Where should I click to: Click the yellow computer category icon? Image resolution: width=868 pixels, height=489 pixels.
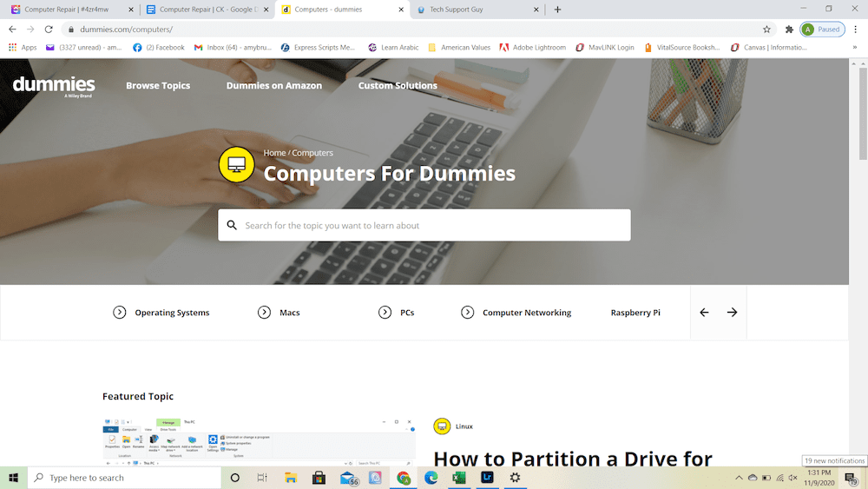click(x=236, y=164)
